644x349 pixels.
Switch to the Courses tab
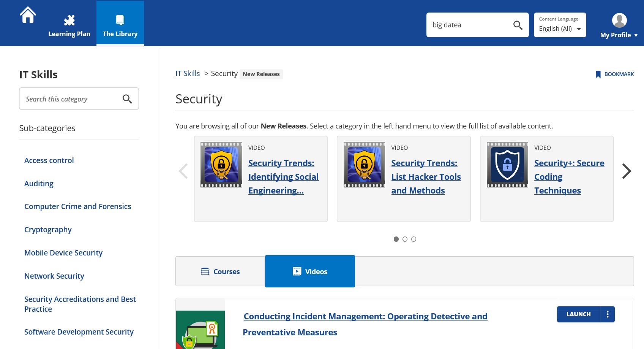click(x=220, y=271)
